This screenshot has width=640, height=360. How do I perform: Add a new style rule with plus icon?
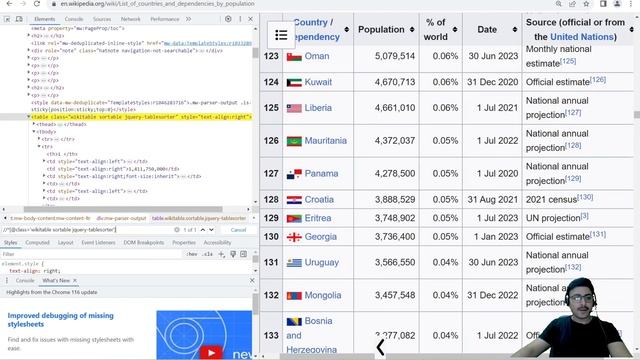(x=221, y=254)
